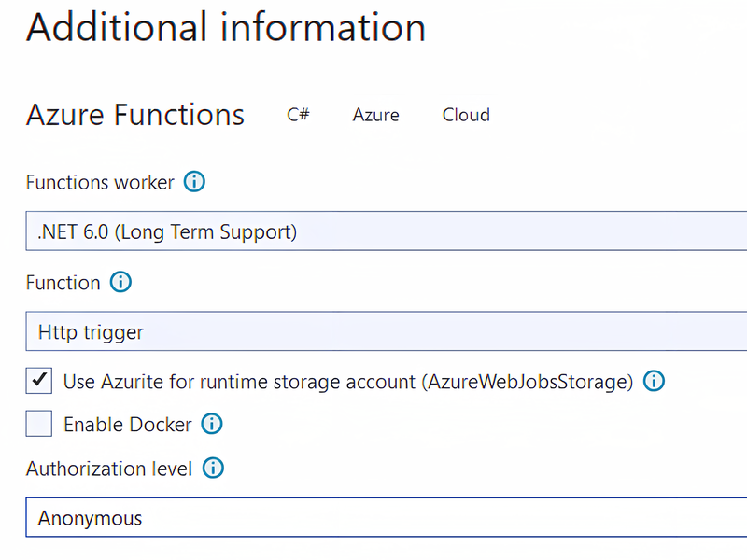Click the Authorization level label
This screenshot has height=560, width=747.
click(x=109, y=469)
